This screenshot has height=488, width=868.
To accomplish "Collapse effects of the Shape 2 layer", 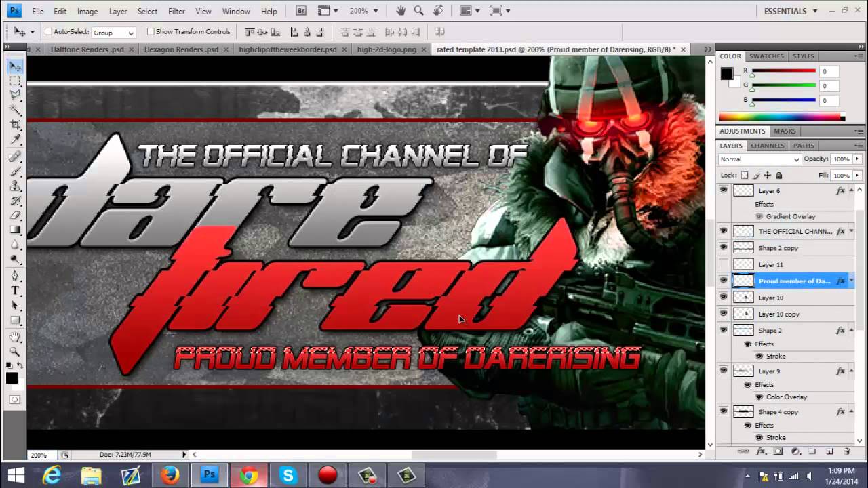I will pyautogui.click(x=851, y=330).
